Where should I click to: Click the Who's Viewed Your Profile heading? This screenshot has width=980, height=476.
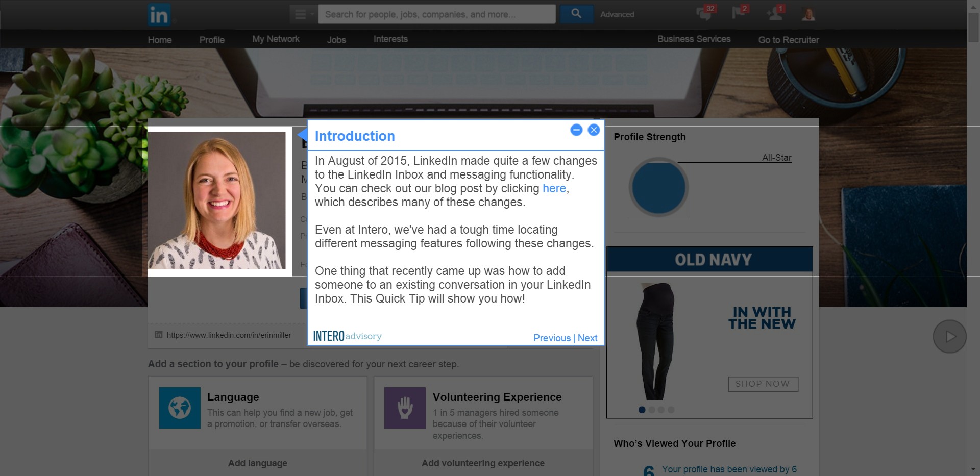point(674,443)
